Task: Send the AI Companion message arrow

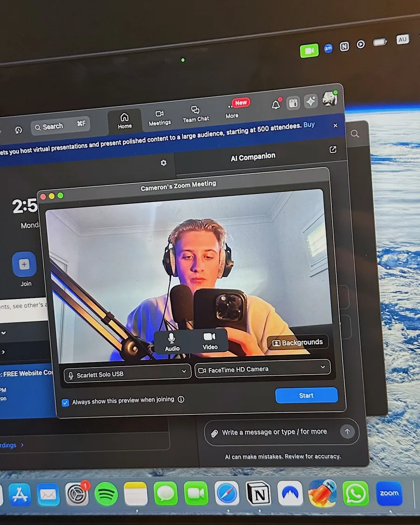Action: pyautogui.click(x=348, y=431)
